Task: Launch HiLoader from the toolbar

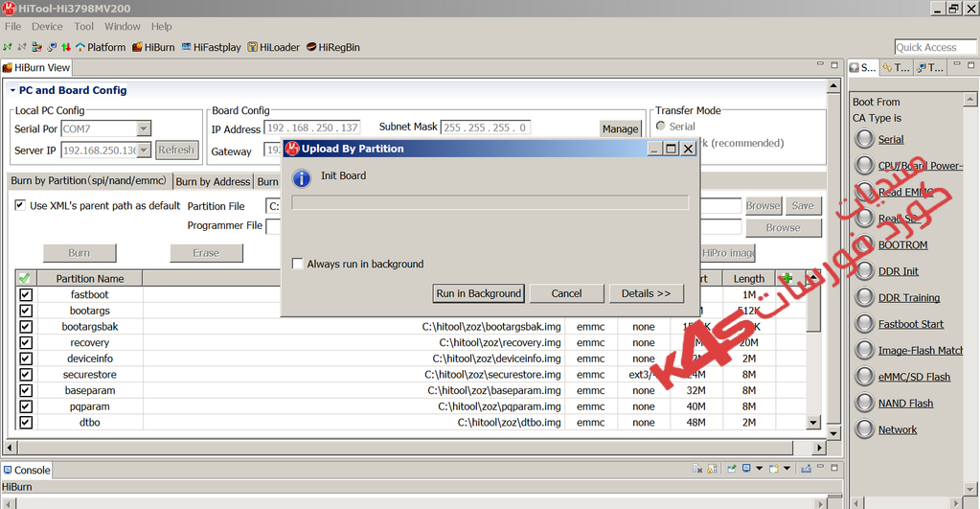Action: click(273, 47)
